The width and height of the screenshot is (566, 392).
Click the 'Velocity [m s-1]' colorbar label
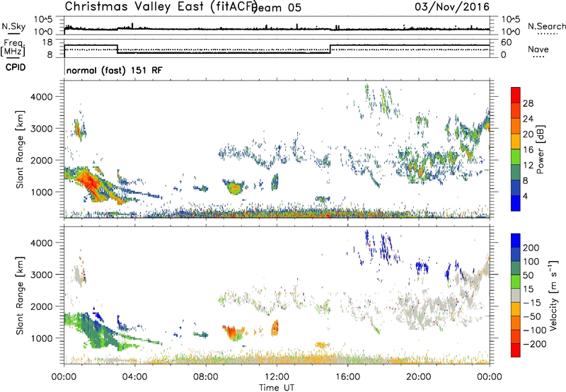coord(553,296)
